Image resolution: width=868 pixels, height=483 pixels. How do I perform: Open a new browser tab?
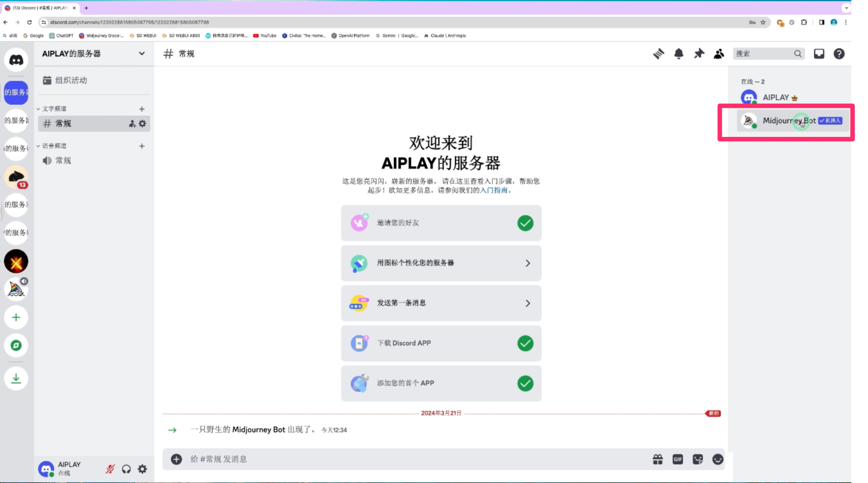[x=86, y=8]
